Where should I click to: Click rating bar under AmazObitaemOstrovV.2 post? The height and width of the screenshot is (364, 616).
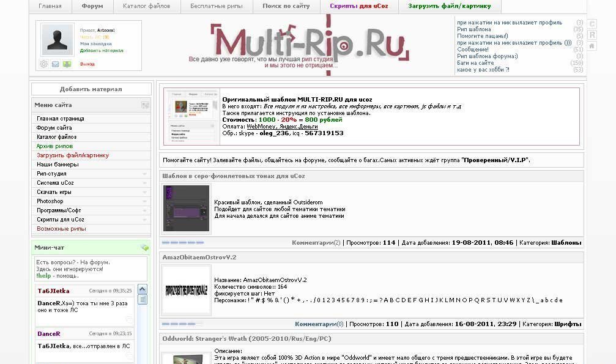[183, 324]
